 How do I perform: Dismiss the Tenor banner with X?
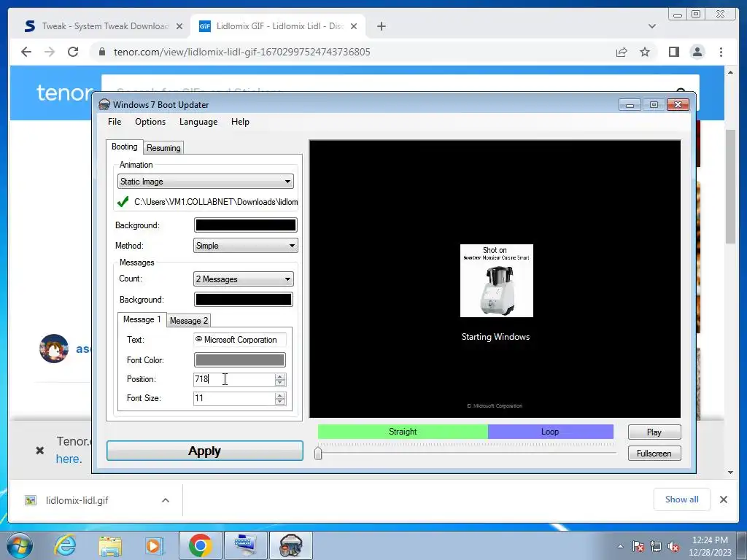pyautogui.click(x=40, y=450)
